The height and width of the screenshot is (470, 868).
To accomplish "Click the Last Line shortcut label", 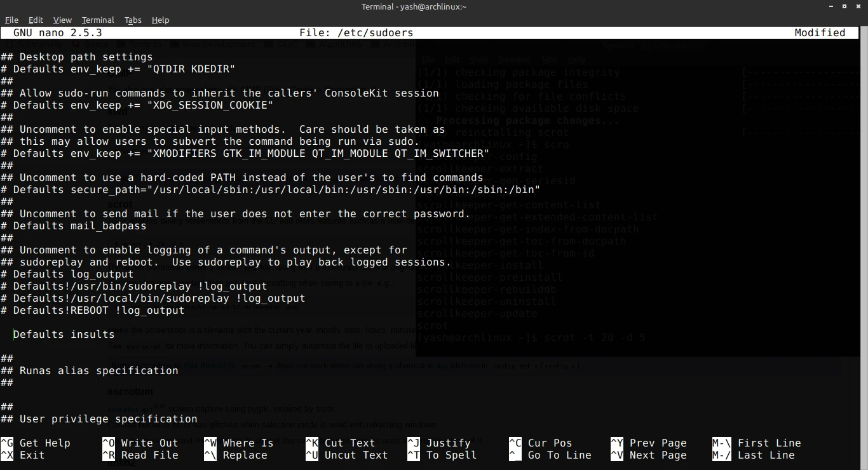I will [765, 455].
